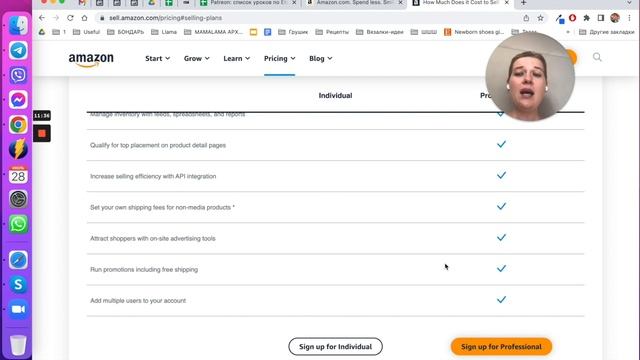Open Calendar showing 28 in dock

pos(18,174)
